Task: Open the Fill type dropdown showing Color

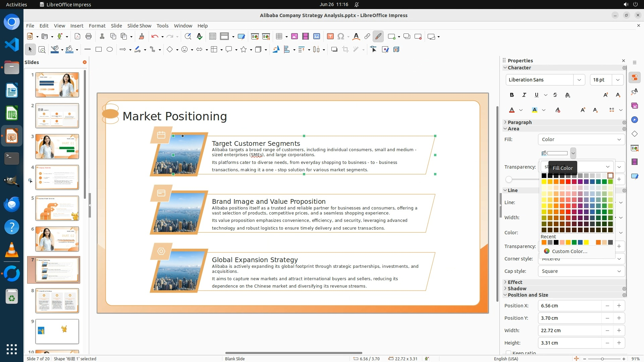Action: (581, 139)
